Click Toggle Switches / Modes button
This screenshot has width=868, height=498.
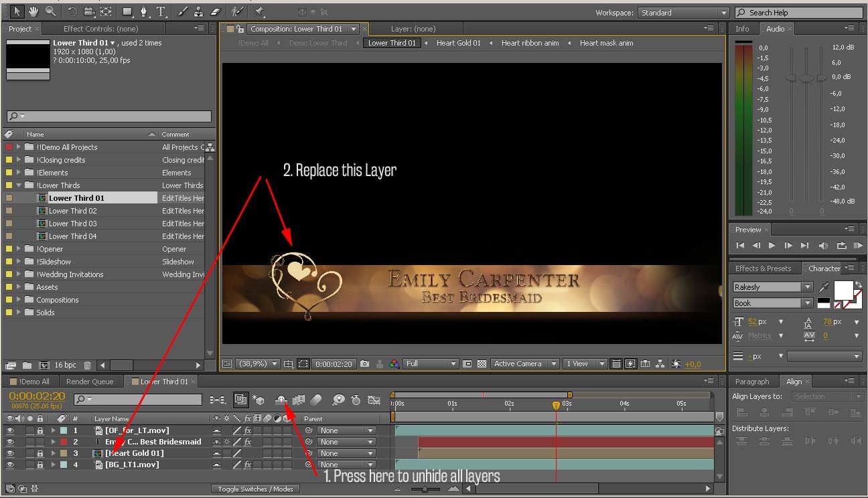pyautogui.click(x=255, y=489)
